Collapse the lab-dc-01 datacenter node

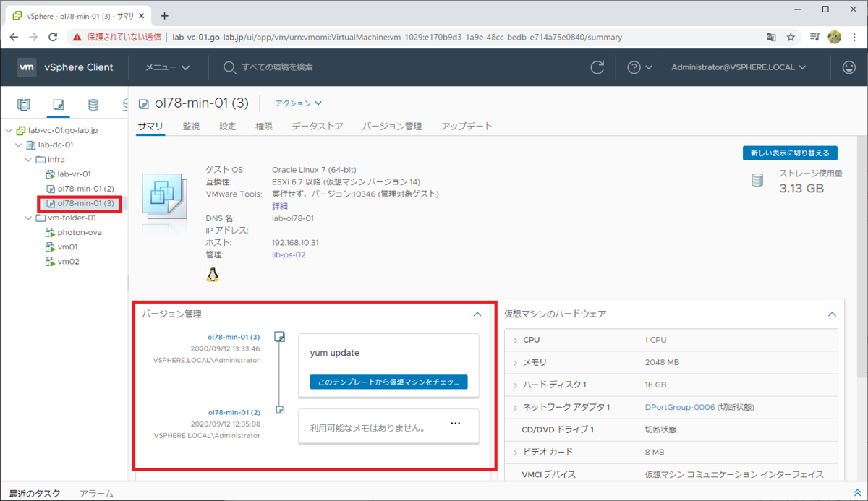pyautogui.click(x=19, y=145)
